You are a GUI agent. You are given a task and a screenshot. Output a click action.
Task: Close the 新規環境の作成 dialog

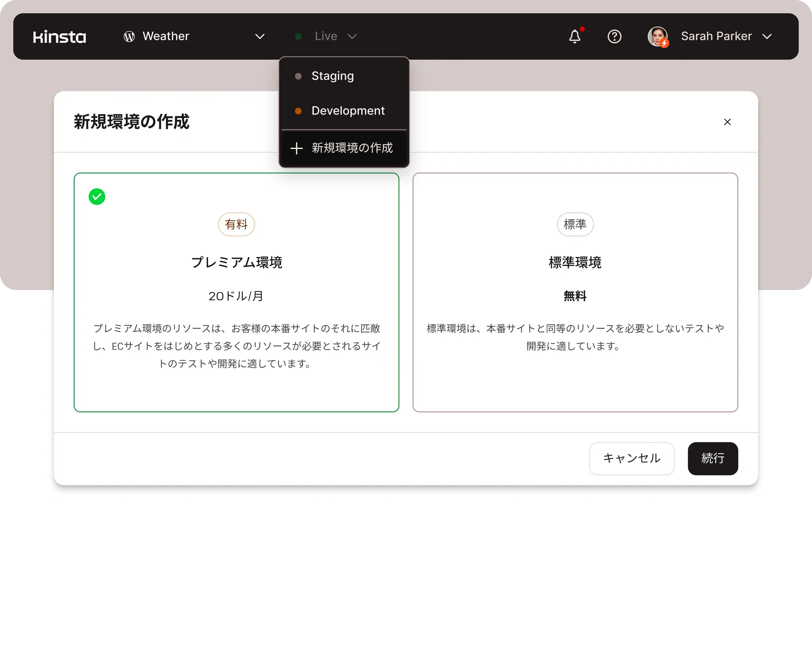(727, 122)
